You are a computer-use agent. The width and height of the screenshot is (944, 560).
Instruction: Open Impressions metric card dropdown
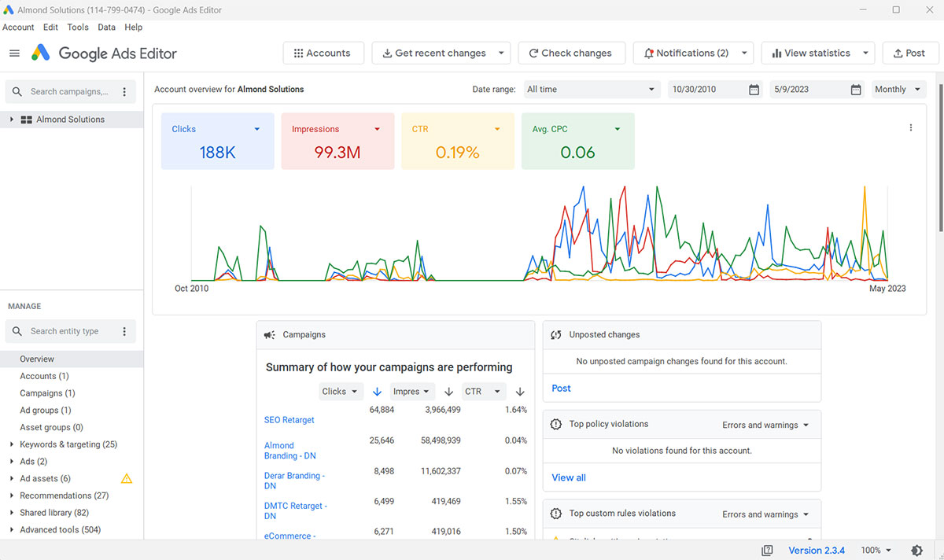(377, 129)
